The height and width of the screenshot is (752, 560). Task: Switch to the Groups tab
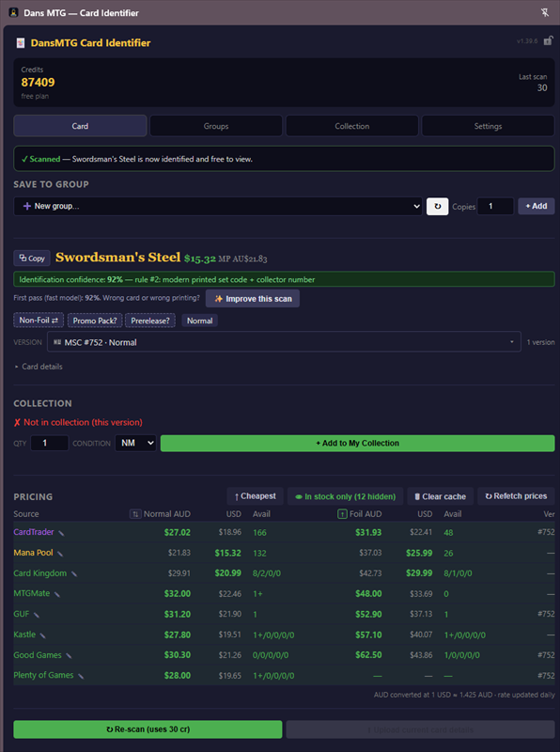pos(216,126)
